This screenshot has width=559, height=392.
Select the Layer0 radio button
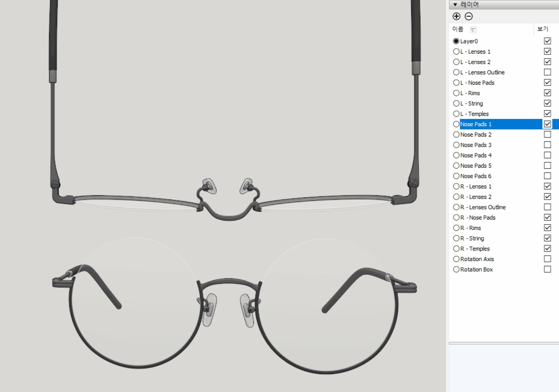(456, 41)
